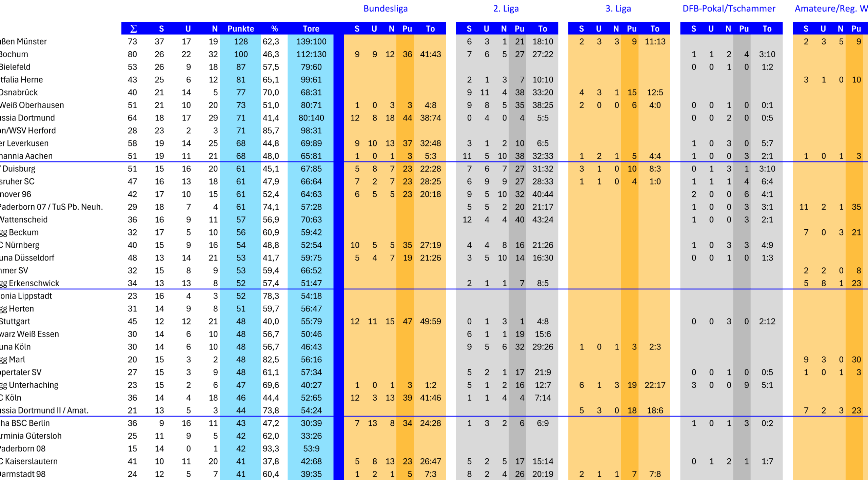The width and height of the screenshot is (868, 480).
Task: Click the 80:140 total goals cell
Action: pyautogui.click(x=311, y=118)
